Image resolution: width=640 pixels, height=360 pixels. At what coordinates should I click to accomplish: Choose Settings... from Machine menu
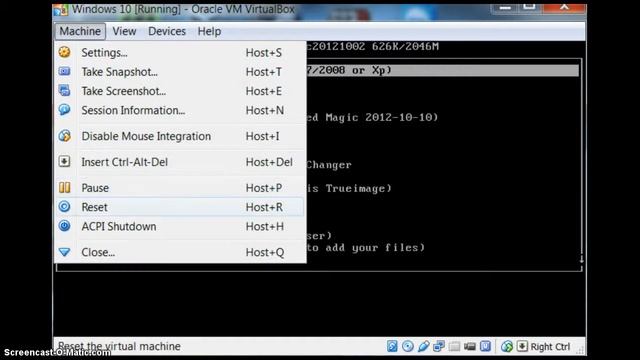click(x=180, y=53)
